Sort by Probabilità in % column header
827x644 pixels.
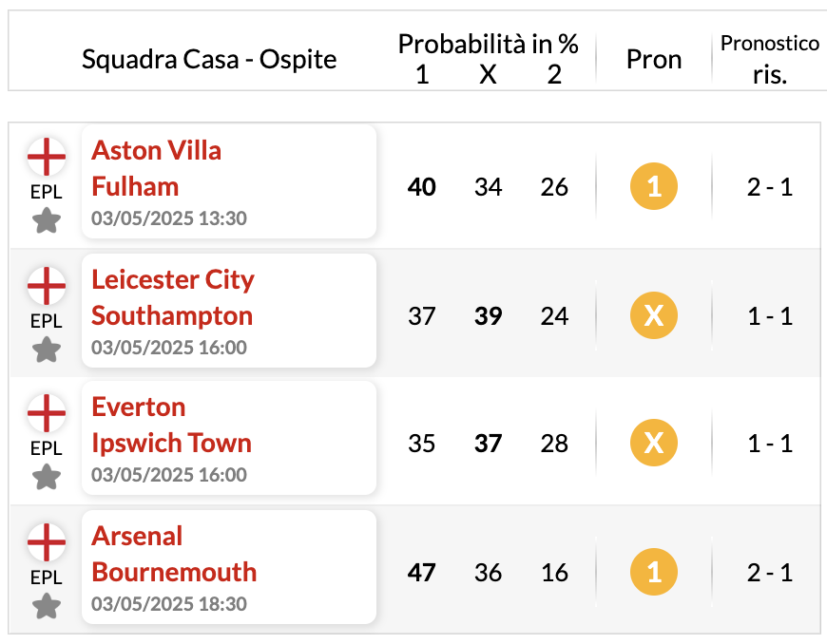point(488,44)
